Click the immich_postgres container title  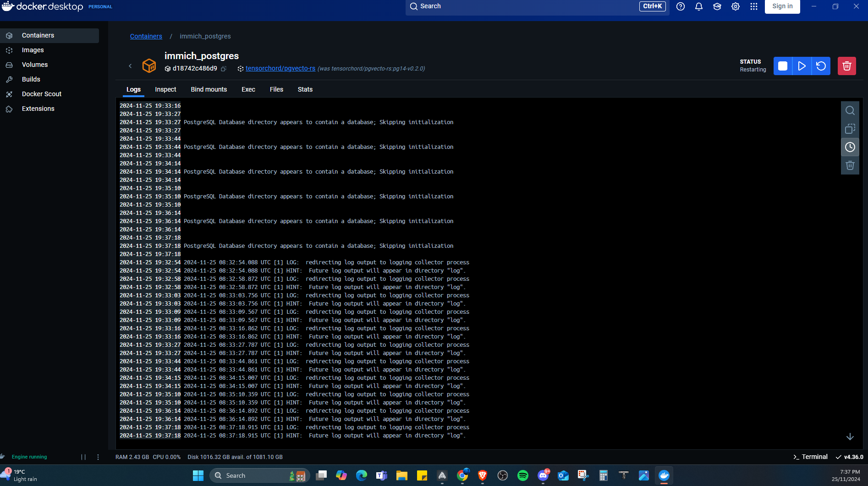[x=202, y=56]
